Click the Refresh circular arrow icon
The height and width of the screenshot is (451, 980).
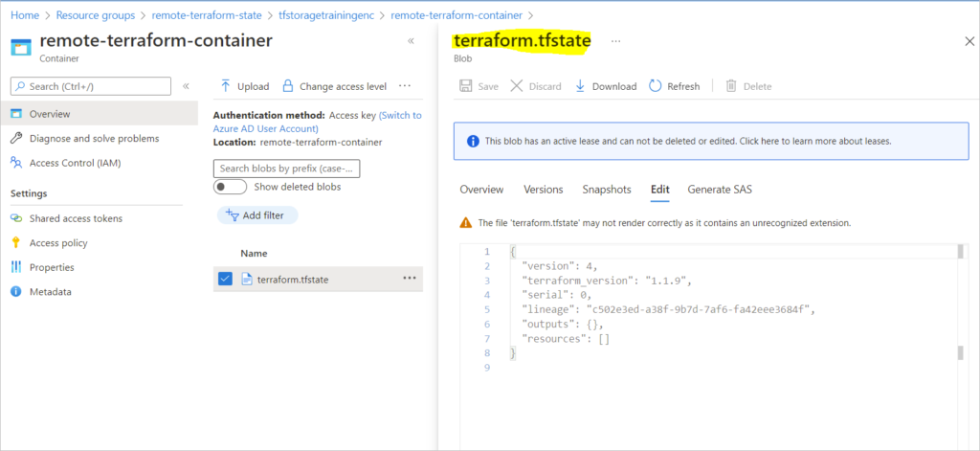(x=655, y=86)
